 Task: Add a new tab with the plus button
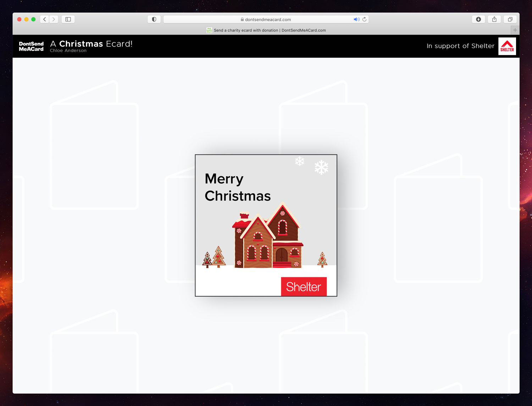coord(515,30)
